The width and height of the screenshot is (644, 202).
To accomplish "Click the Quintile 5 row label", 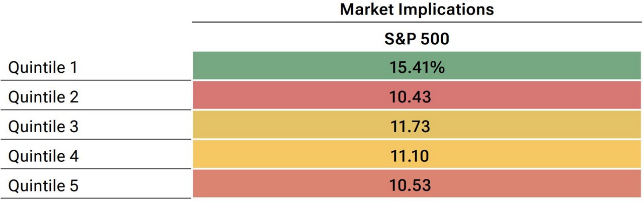I will tap(43, 186).
